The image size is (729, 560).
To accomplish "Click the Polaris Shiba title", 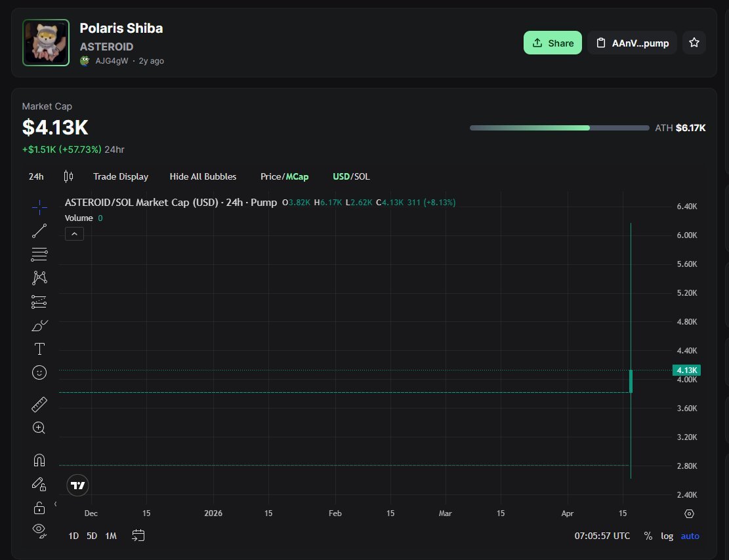I will [121, 28].
